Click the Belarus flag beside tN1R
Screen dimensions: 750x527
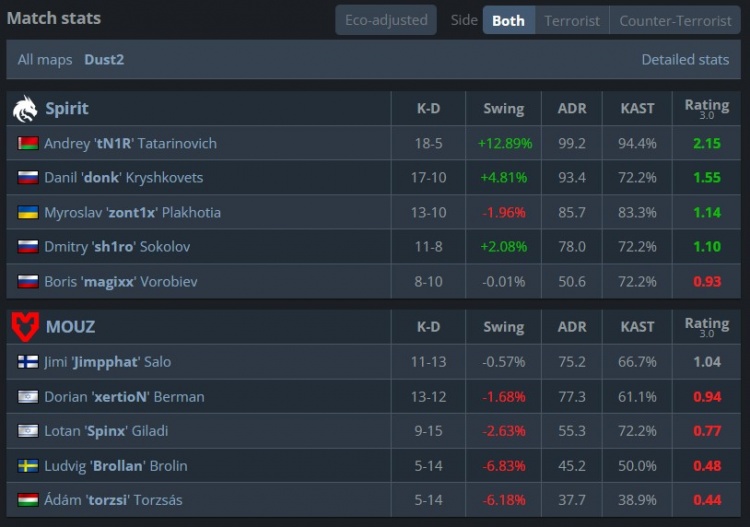click(28, 143)
